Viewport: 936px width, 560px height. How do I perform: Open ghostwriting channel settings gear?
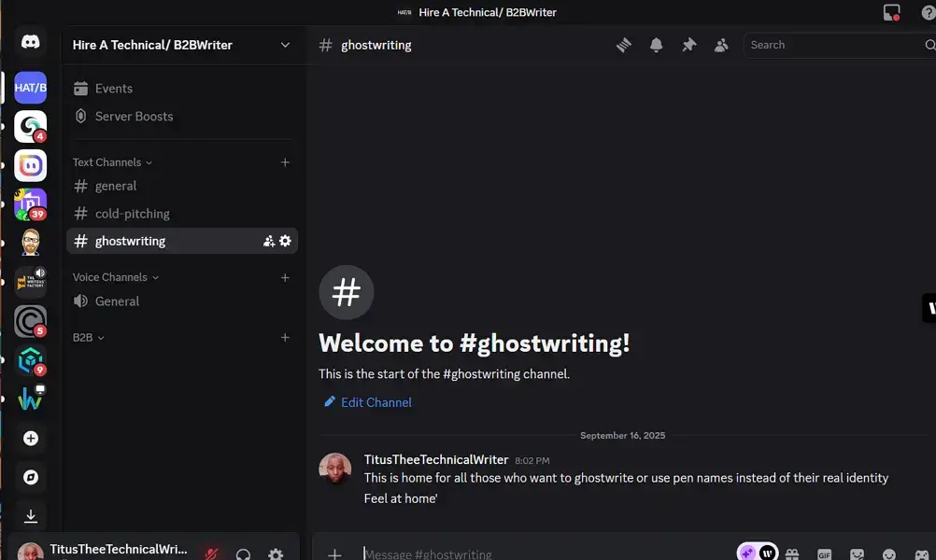[286, 241]
